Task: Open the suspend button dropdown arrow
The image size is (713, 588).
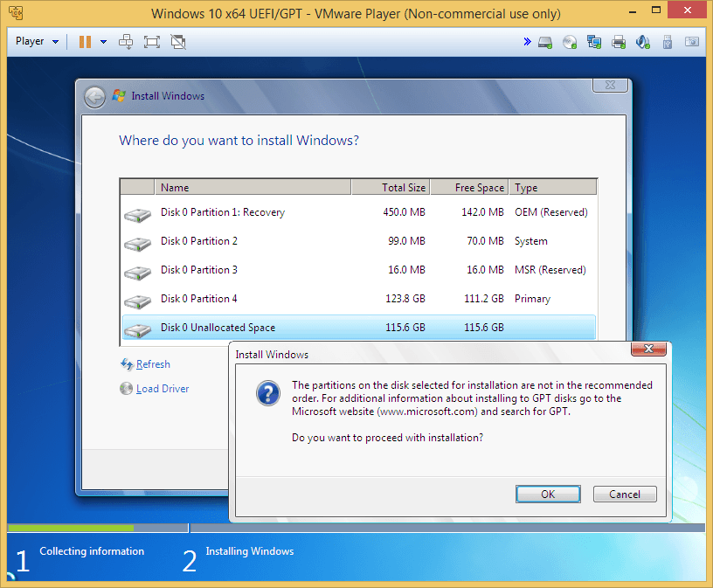Action: pyautogui.click(x=102, y=41)
